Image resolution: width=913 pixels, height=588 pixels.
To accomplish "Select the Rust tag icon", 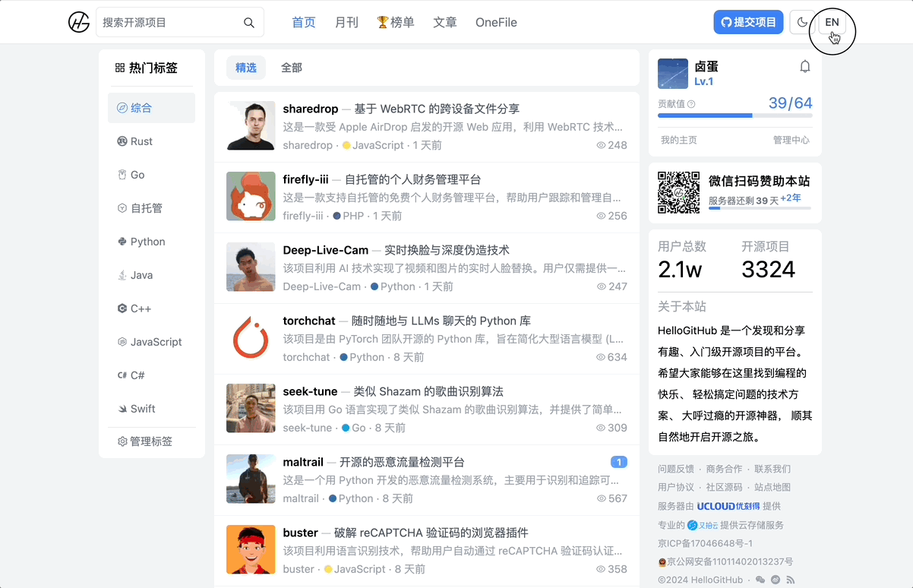I will [x=122, y=141].
